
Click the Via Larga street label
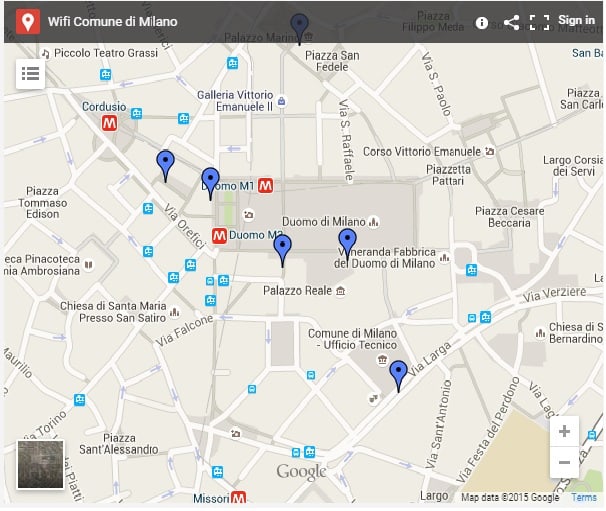[x=430, y=359]
